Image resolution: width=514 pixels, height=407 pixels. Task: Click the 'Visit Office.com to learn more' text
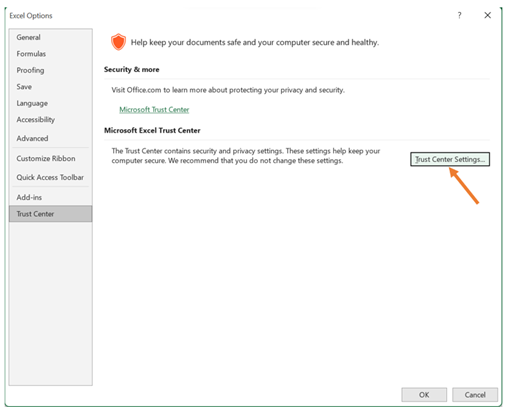(228, 90)
